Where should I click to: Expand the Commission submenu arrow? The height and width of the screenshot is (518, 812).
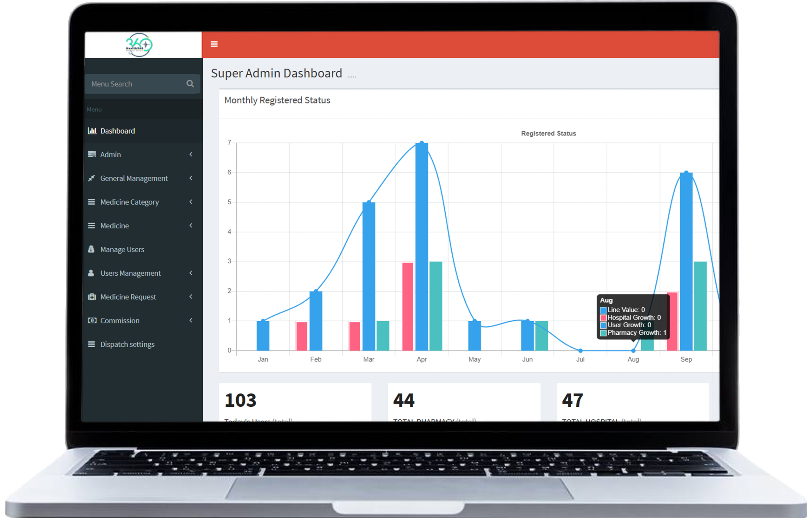[x=191, y=320]
